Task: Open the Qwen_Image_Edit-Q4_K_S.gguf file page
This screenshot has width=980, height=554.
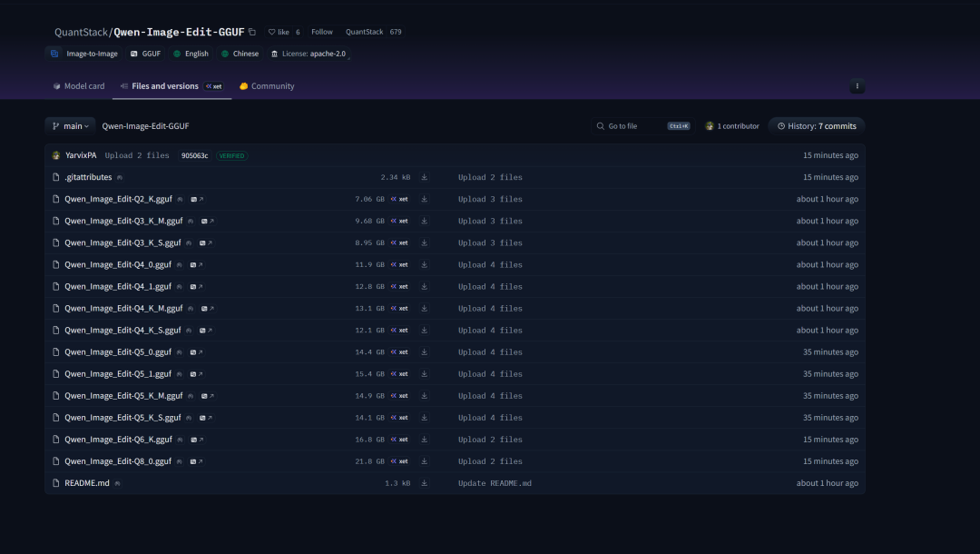Action: tap(122, 331)
